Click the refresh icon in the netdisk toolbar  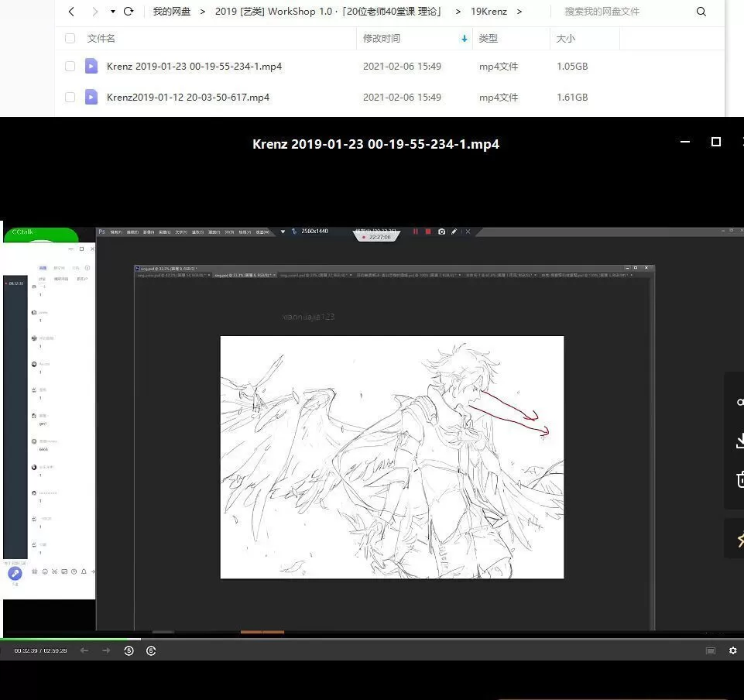click(x=129, y=12)
